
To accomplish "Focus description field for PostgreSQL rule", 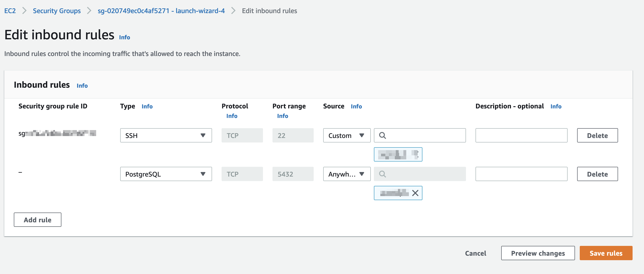I will (x=521, y=174).
